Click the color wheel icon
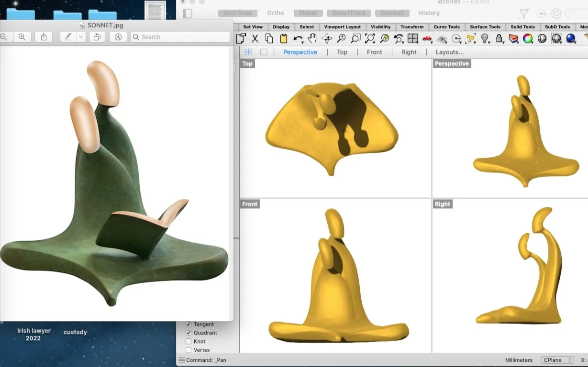Viewport: 588px width, 367px height. click(x=528, y=39)
